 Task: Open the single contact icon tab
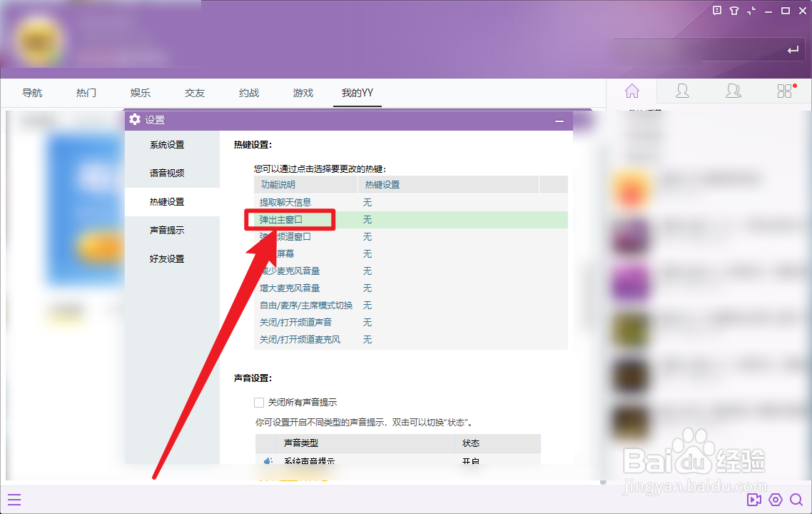[x=683, y=91]
